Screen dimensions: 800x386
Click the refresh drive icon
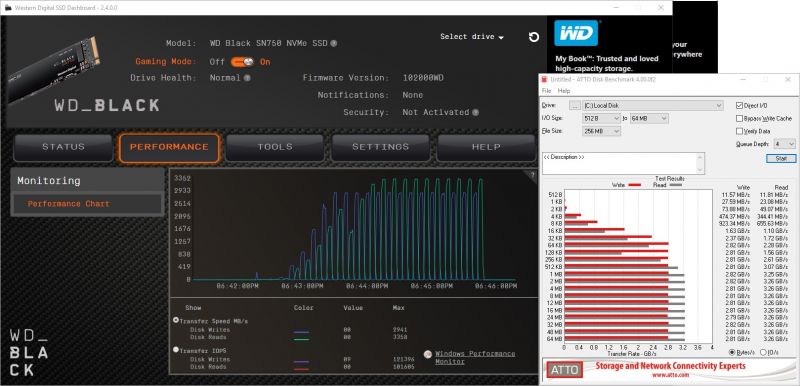534,37
